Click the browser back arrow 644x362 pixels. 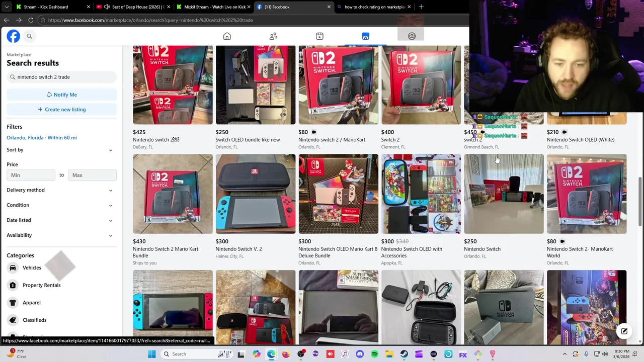[x=6, y=20]
